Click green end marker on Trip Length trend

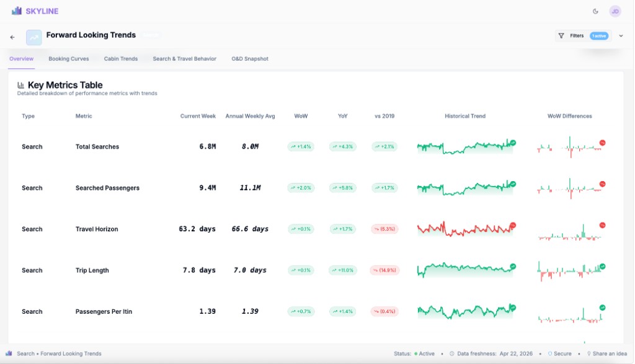click(x=513, y=267)
